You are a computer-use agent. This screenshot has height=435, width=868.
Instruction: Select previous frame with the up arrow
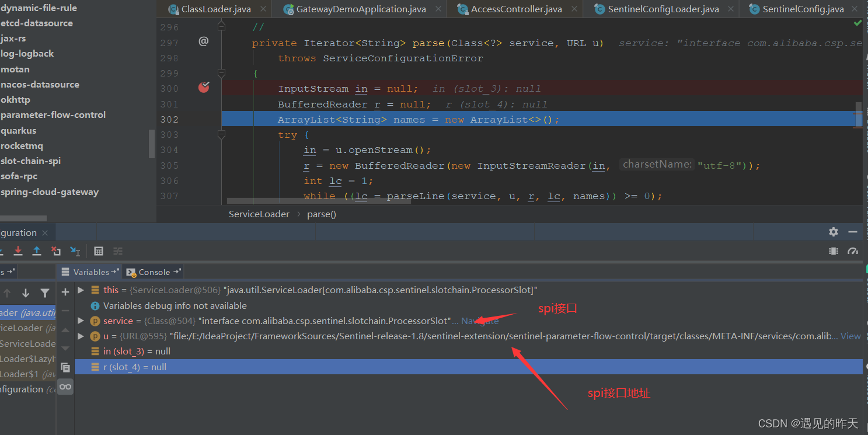(7, 293)
